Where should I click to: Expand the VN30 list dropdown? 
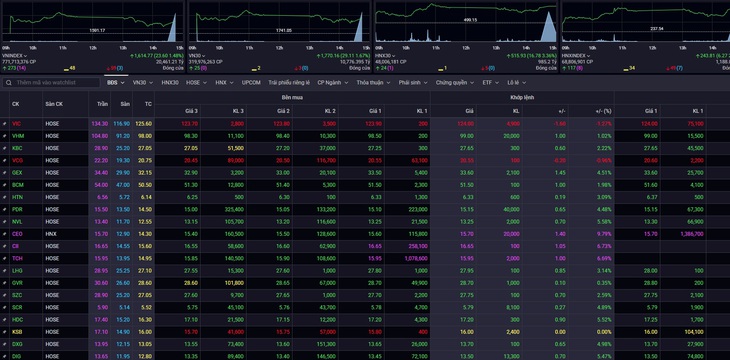(142, 82)
